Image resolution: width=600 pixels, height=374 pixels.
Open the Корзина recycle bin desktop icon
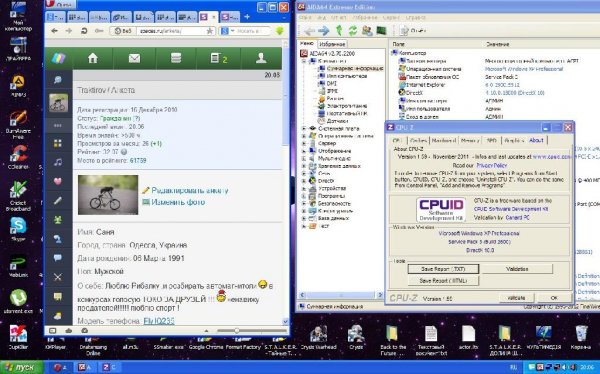point(581,338)
